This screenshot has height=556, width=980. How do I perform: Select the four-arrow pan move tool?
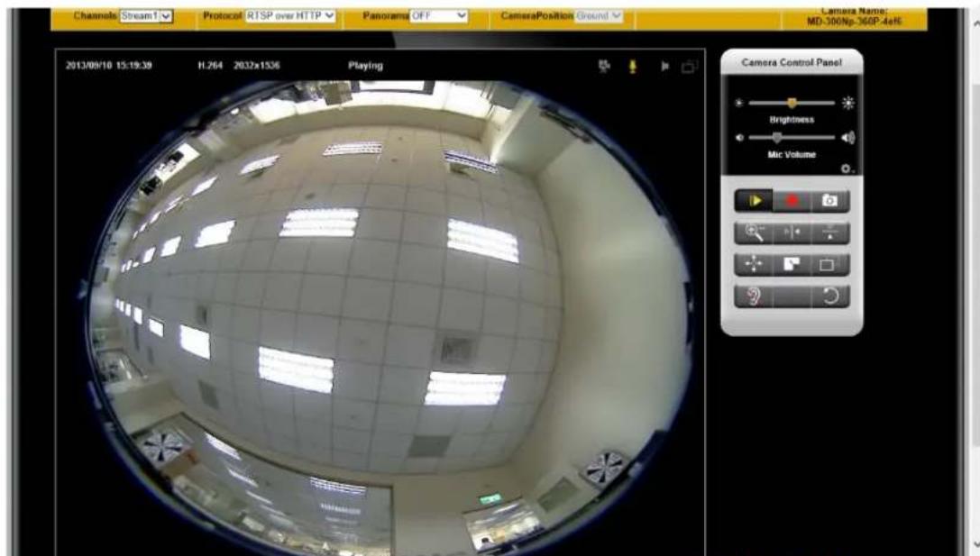click(x=754, y=264)
